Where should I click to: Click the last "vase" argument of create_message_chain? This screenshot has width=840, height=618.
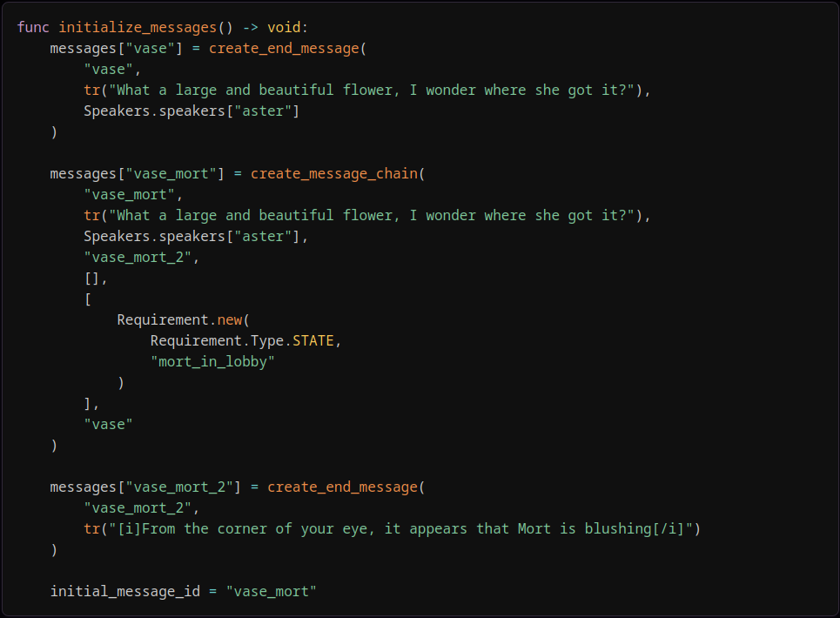click(x=108, y=424)
